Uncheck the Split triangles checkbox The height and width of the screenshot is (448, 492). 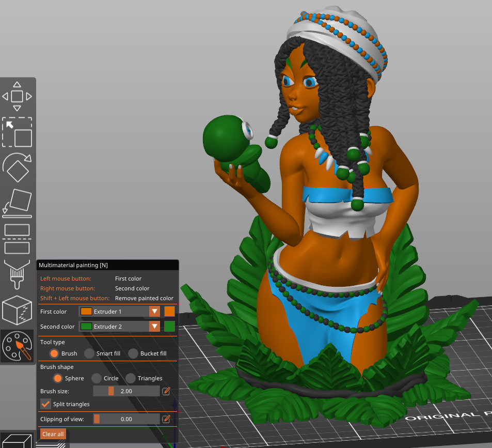[x=46, y=404]
